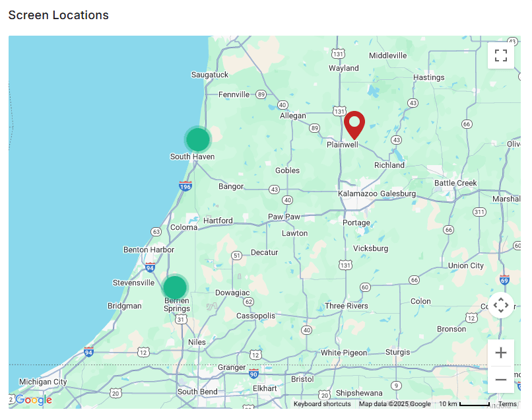The height and width of the screenshot is (420, 532).
Task: Click the M-89 route marker near Fennville
Action: 261,94
